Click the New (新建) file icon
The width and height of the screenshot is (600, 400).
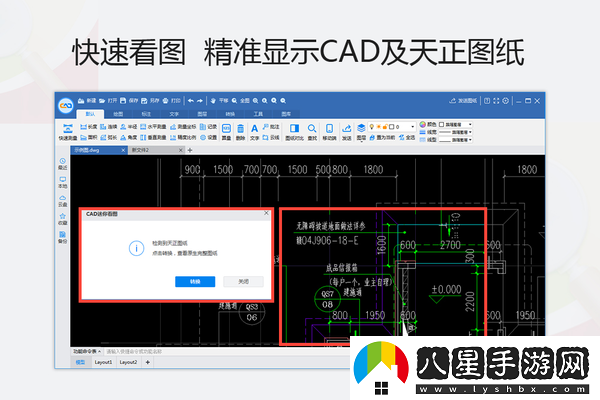pyautogui.click(x=81, y=101)
